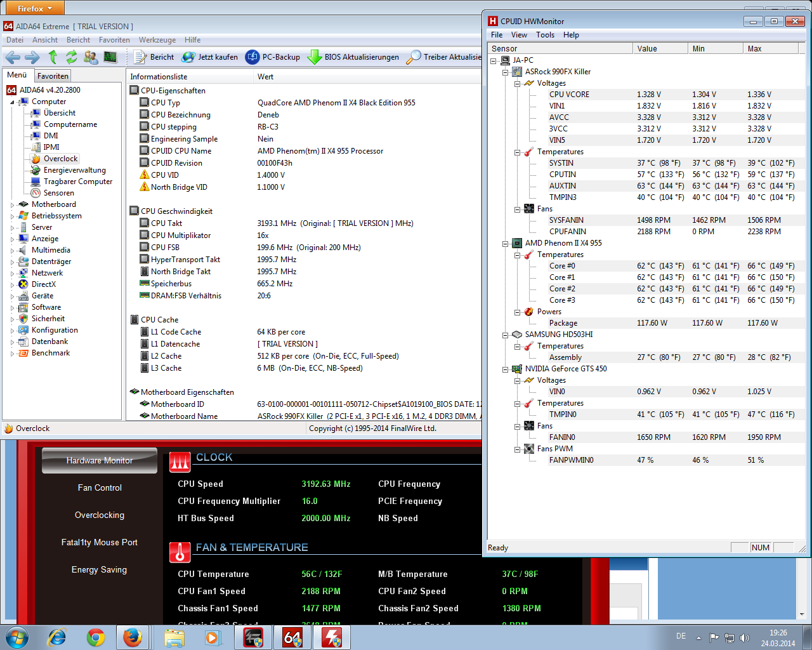Viewport: 812px width, 650px height.
Task: Click the Sicherheit shield icon
Action: (23, 319)
